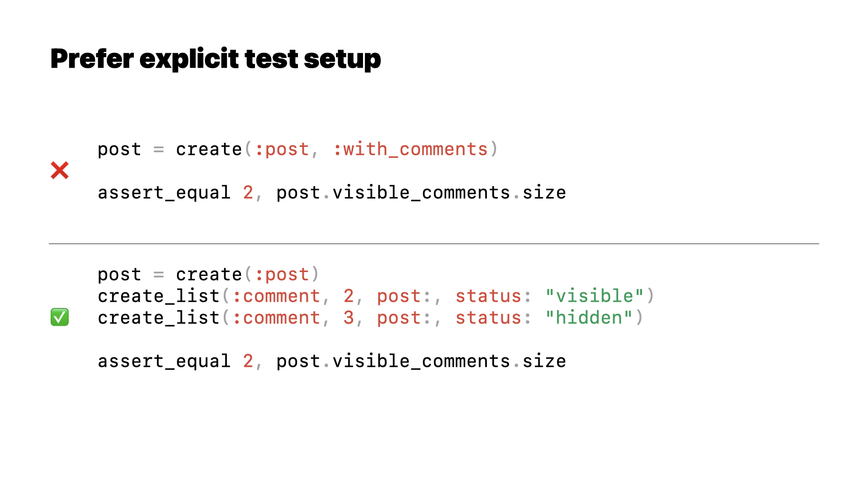Click the number 2 in top assertion
The width and height of the screenshot is (868, 488).
[x=248, y=193]
